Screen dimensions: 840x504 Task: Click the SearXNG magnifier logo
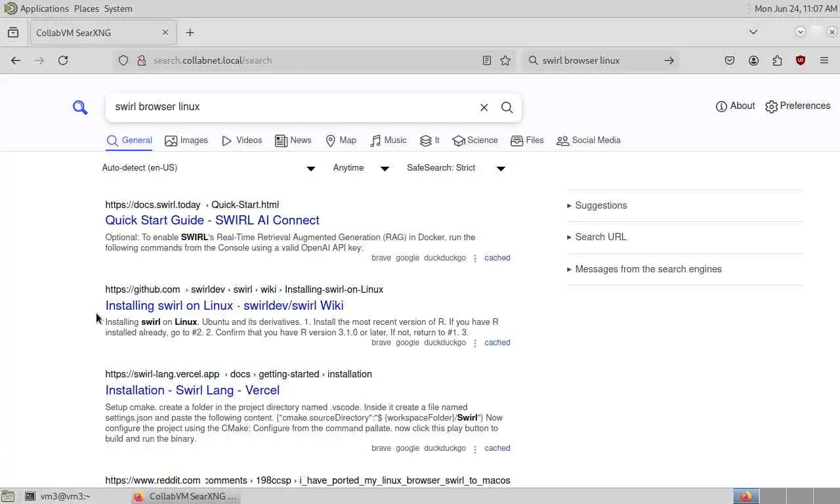coord(80,108)
